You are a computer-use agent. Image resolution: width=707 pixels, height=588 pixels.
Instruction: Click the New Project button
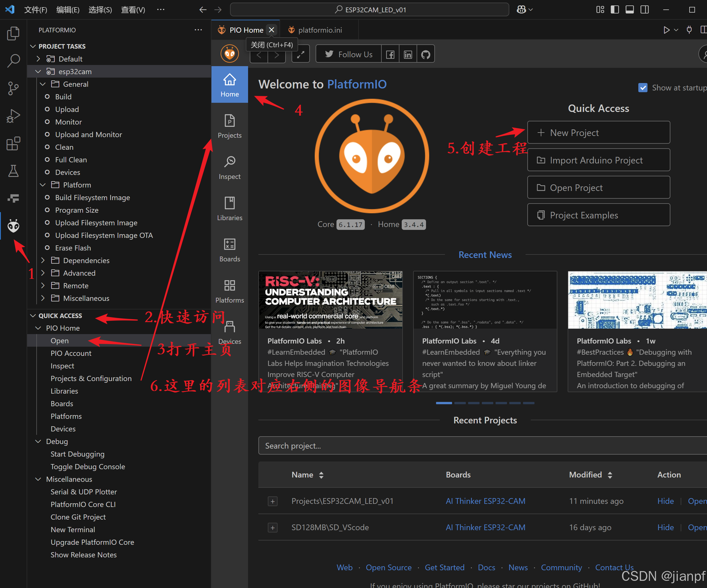(599, 133)
